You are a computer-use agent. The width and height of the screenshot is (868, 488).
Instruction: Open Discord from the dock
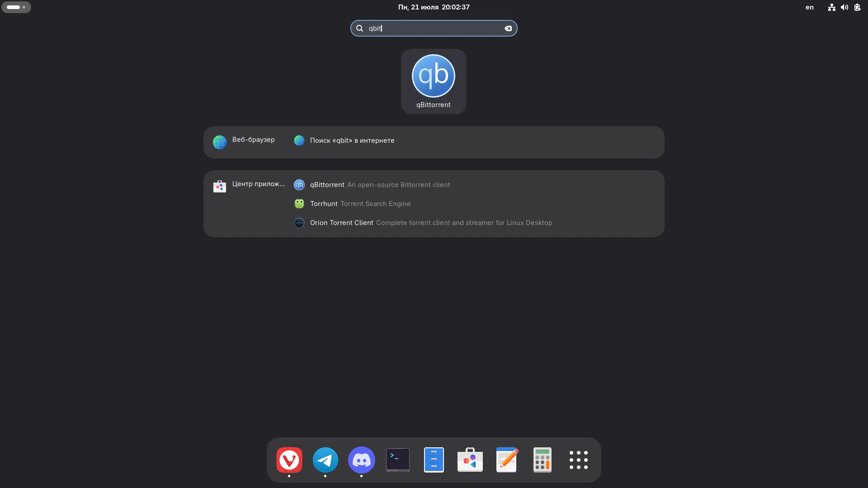(x=362, y=460)
